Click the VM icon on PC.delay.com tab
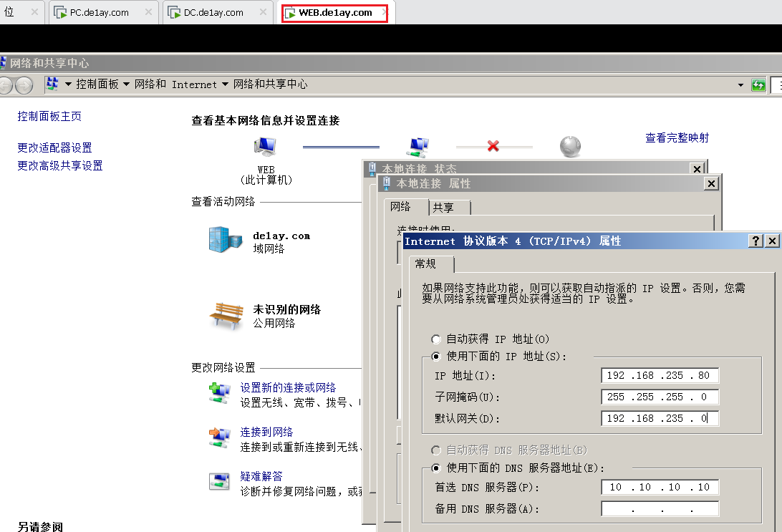The image size is (782, 532). pyautogui.click(x=60, y=12)
